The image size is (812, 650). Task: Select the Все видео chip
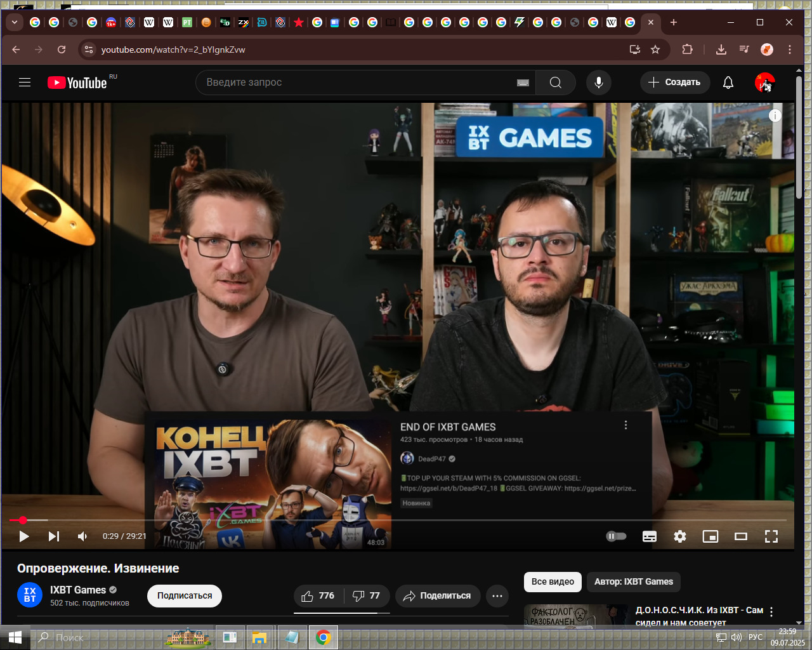point(553,581)
